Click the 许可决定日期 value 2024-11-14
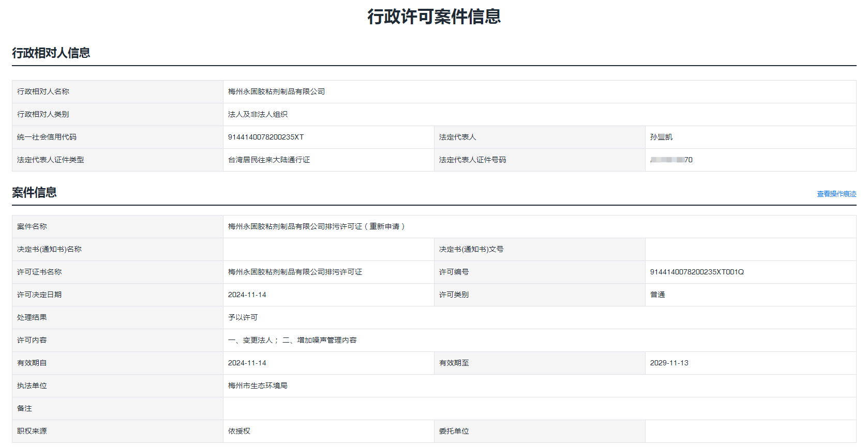The height and width of the screenshot is (447, 868). click(247, 295)
